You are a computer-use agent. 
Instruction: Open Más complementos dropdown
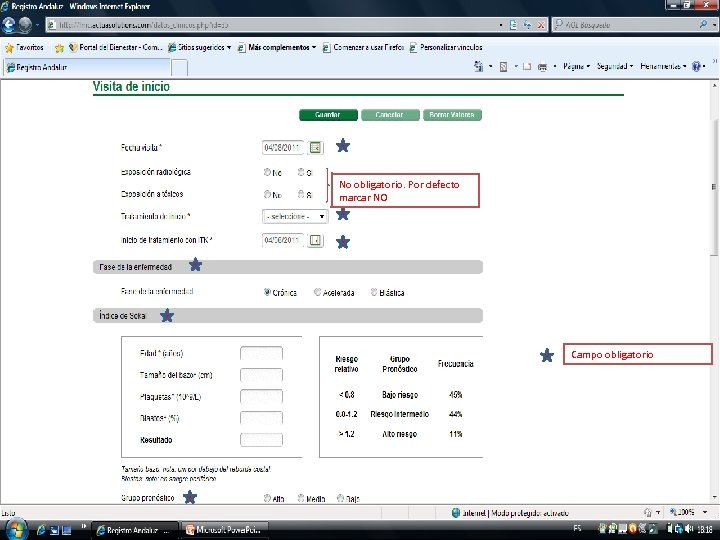tap(277, 47)
